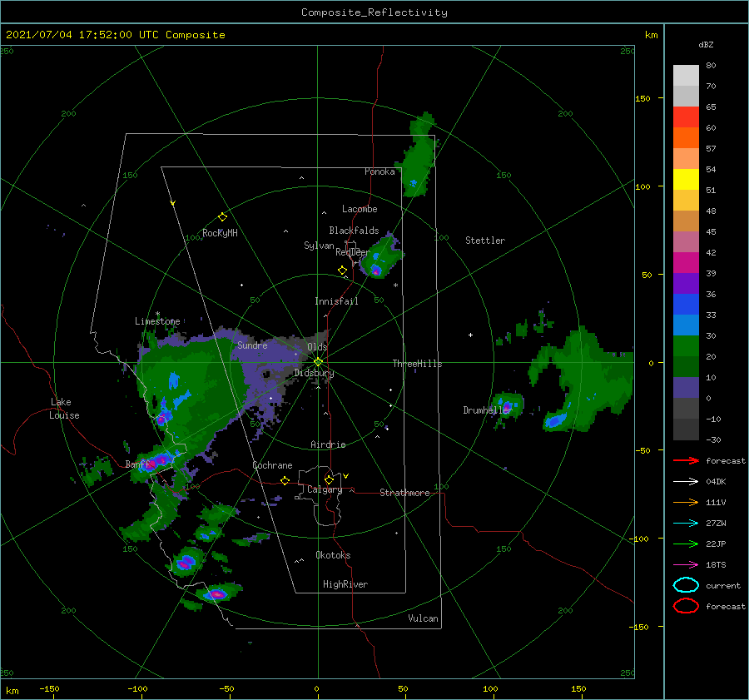Click the radar center diamond near Olds
The height and width of the screenshot is (700, 749).
[318, 362]
